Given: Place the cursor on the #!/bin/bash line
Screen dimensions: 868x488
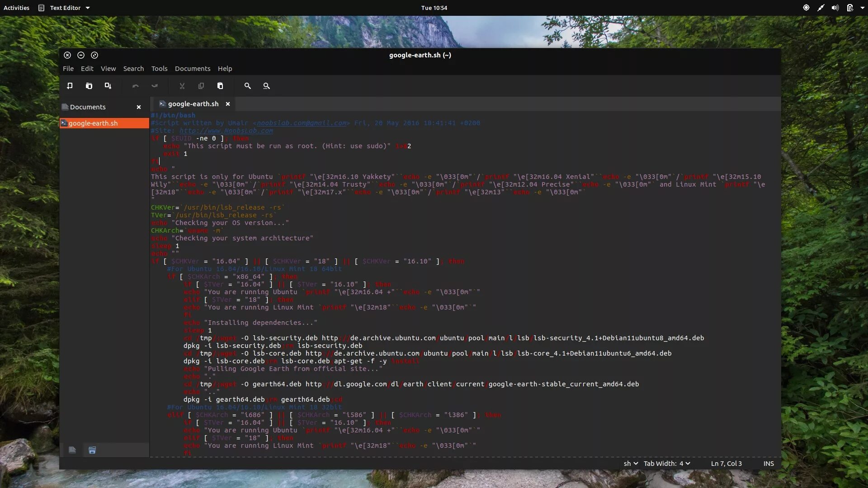Looking at the screenshot, I should tap(173, 115).
